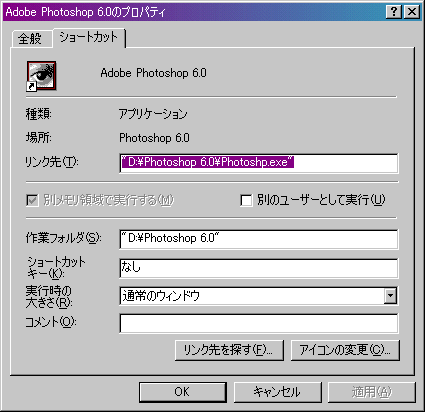Image resolution: width=425 pixels, height=412 pixels.
Task: Focus the ショートカットキー field showing なし
Action: pos(259,268)
